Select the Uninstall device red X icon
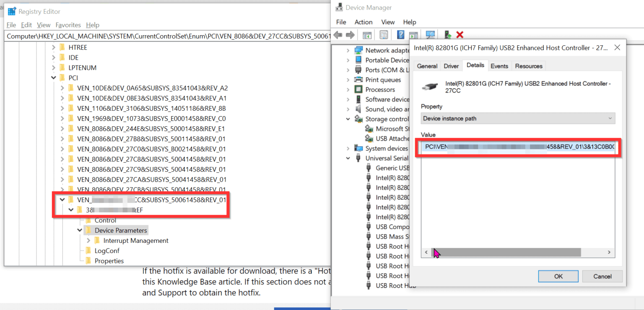Image resolution: width=644 pixels, height=310 pixels. point(460,34)
